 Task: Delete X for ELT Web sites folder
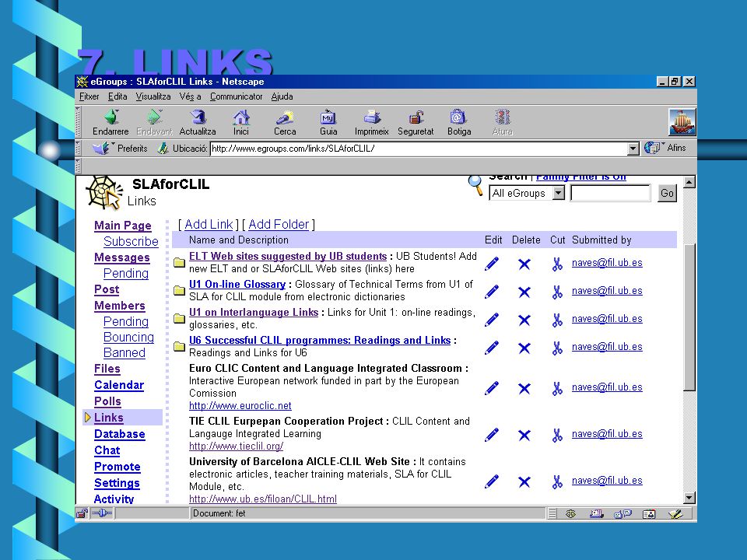pyautogui.click(x=524, y=264)
